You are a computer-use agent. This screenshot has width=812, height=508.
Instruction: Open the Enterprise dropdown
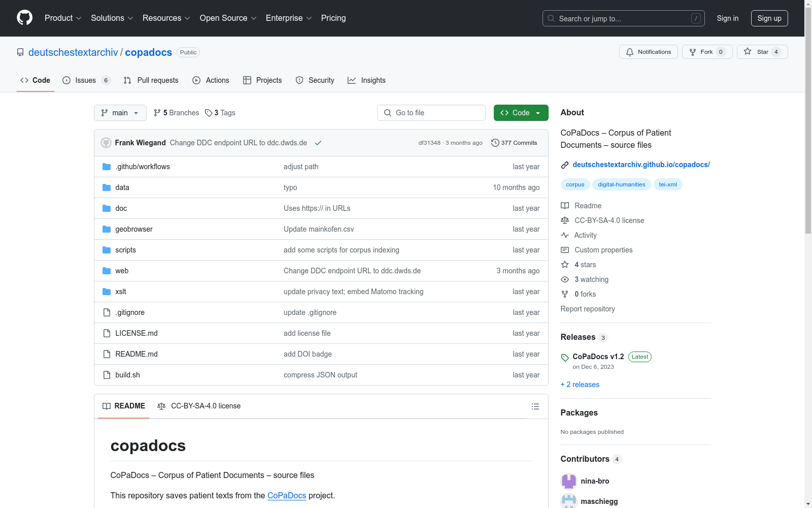[x=289, y=18]
